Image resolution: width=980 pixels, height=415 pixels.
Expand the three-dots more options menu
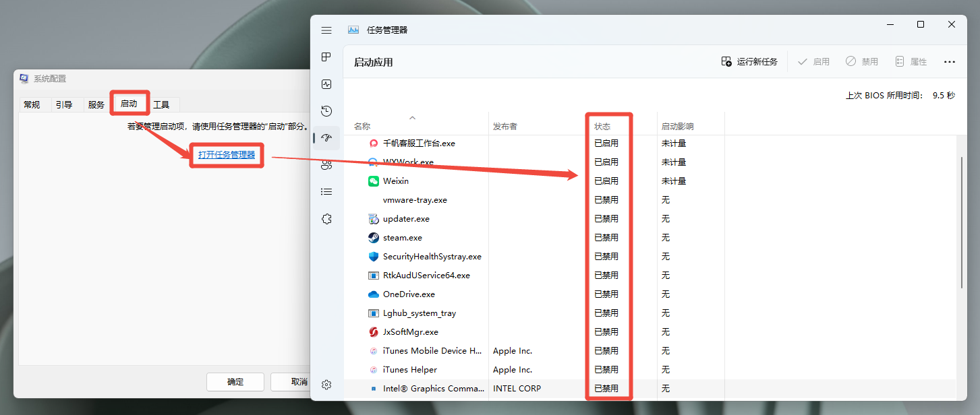tap(950, 62)
